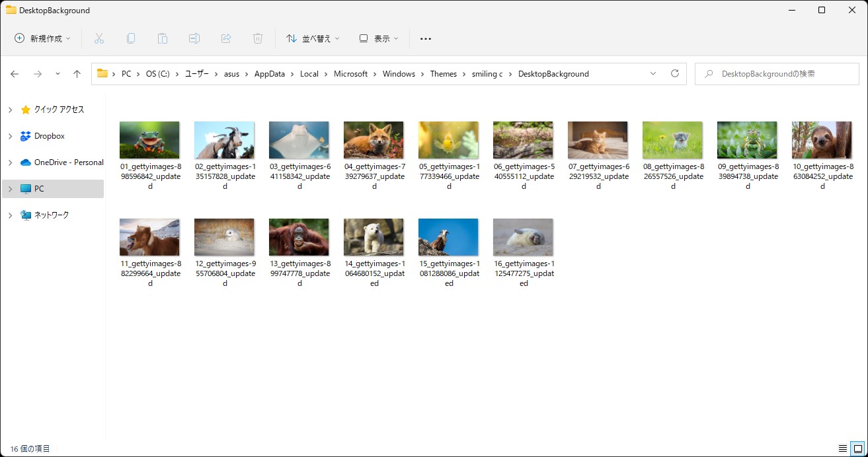The height and width of the screenshot is (457, 868).
Task: Expand the クイック アクセス tree node
Action: (x=11, y=110)
